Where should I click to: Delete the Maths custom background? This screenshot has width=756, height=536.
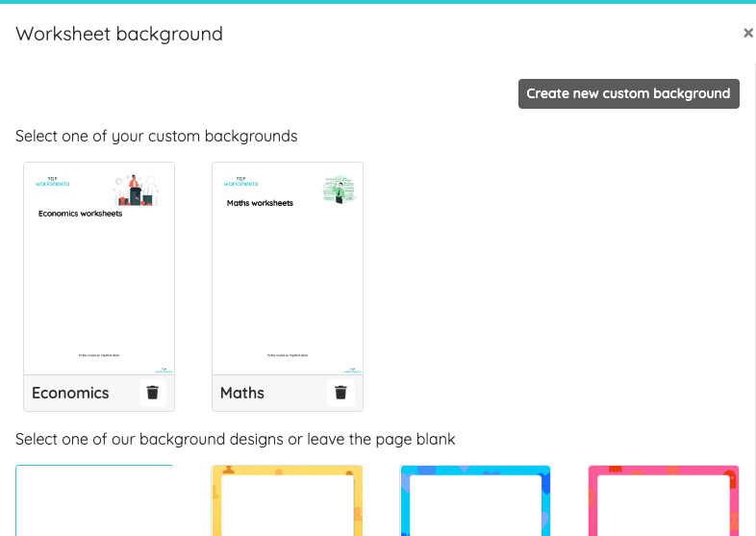tap(340, 393)
